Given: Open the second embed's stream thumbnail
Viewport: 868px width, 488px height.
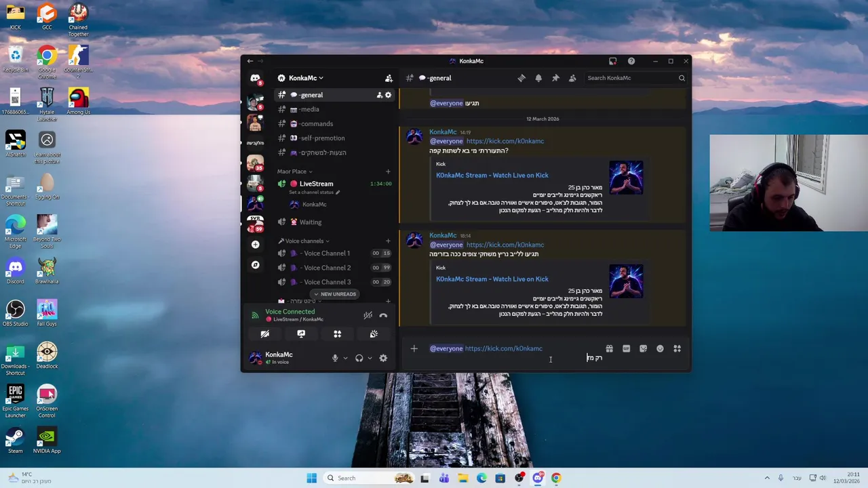Looking at the screenshot, I should (x=626, y=281).
